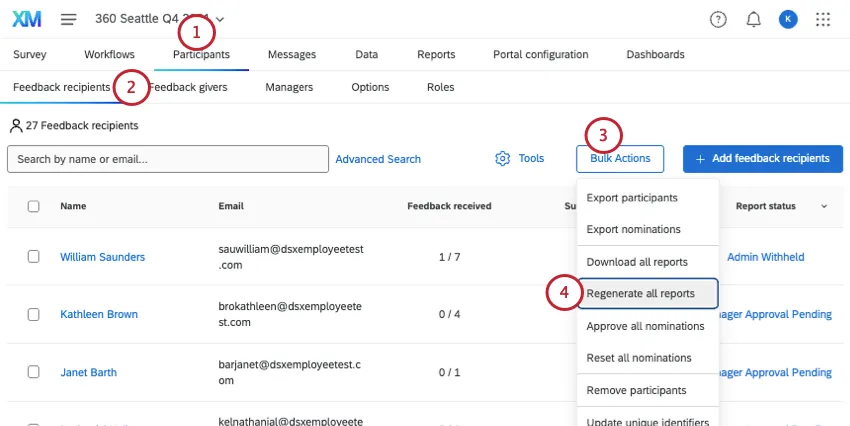
Task: Select Feedback givers sub-tab
Action: [x=188, y=87]
